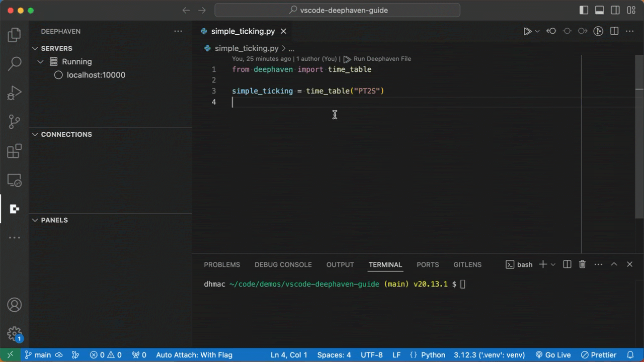Click the Go Live status bar button

553,355
